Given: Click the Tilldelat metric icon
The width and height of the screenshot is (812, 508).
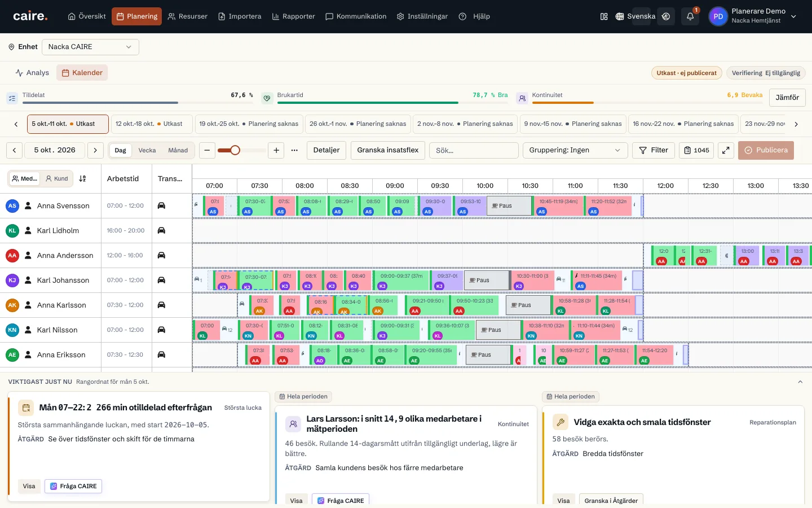Looking at the screenshot, I should click(12, 98).
